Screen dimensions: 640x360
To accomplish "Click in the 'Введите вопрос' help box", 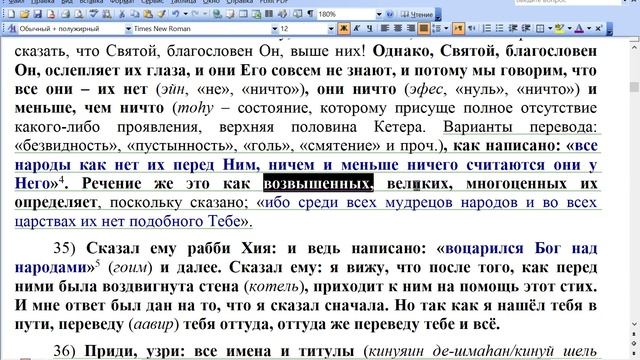I will click(567, 2).
